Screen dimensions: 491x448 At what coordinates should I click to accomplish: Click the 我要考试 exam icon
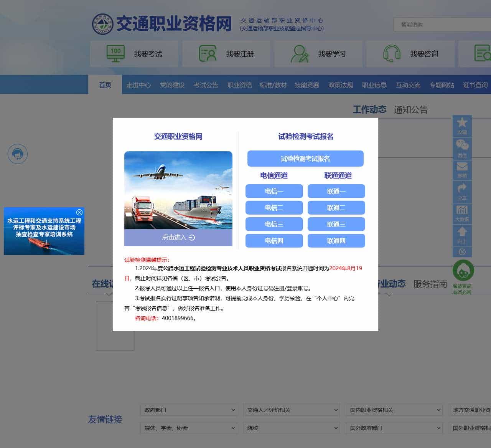point(115,53)
